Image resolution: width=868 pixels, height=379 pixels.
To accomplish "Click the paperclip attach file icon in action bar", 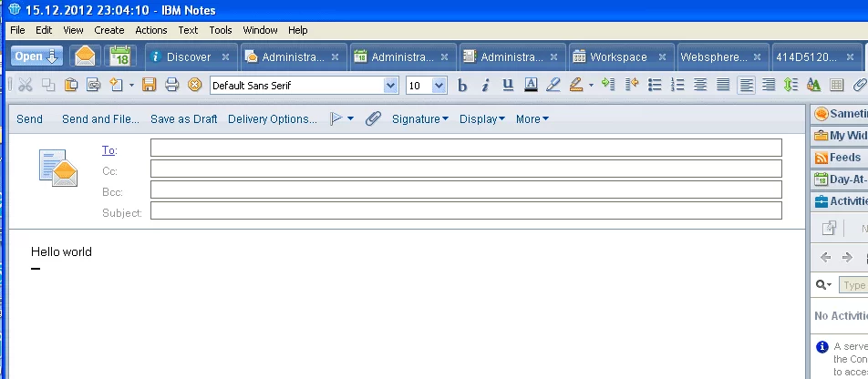I will tap(373, 118).
